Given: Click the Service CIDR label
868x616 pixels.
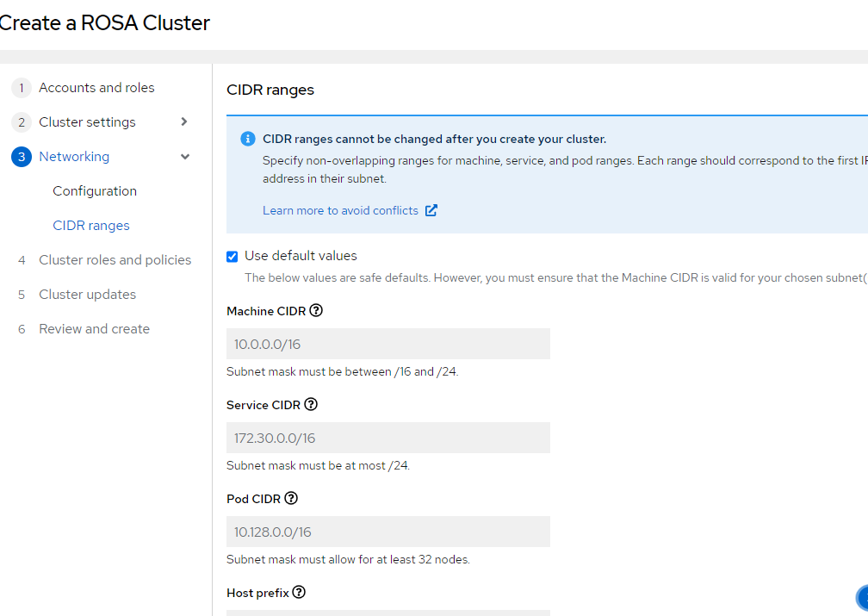Looking at the screenshot, I should click(x=263, y=405).
